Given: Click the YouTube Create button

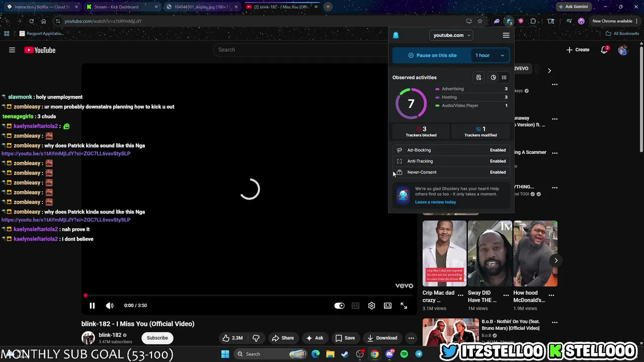Looking at the screenshot, I should 578,50.
